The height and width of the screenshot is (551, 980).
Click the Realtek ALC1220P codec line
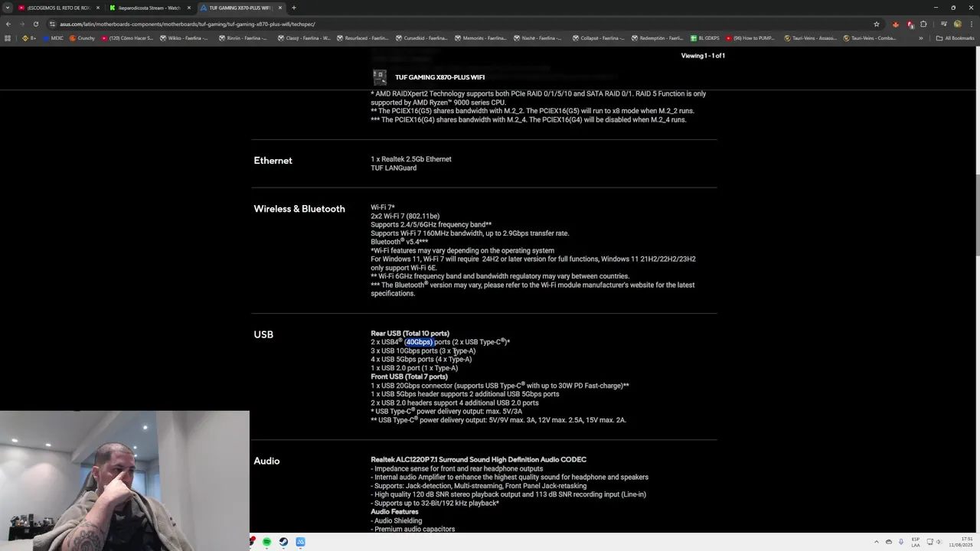coord(479,460)
